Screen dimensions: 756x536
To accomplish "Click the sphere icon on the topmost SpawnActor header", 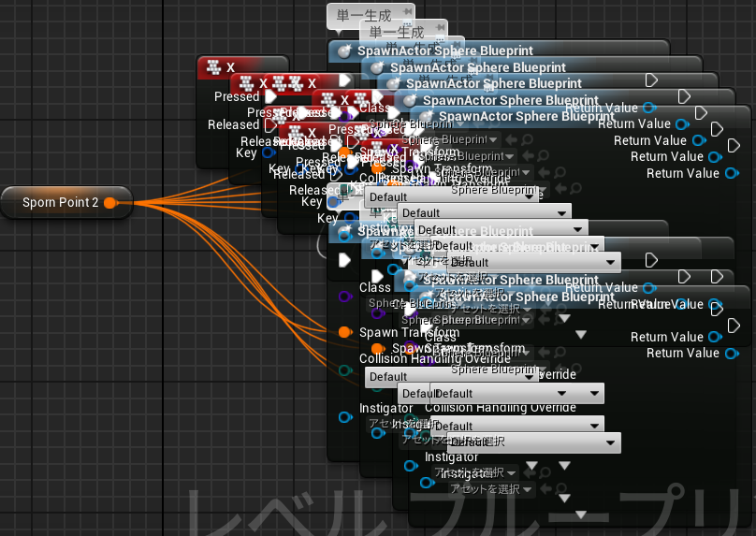I will [343, 51].
